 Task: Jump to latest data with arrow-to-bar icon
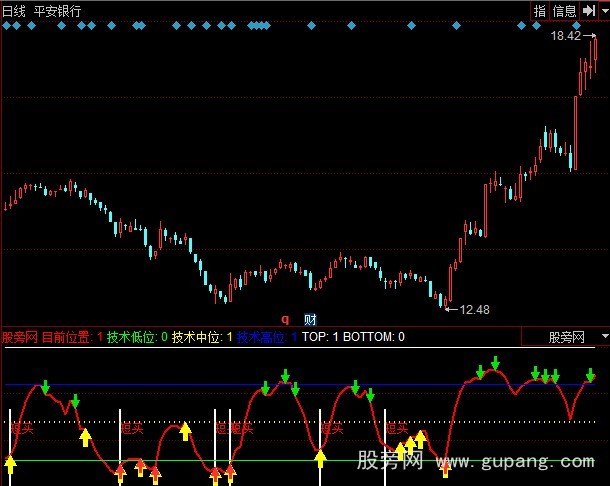pos(587,11)
